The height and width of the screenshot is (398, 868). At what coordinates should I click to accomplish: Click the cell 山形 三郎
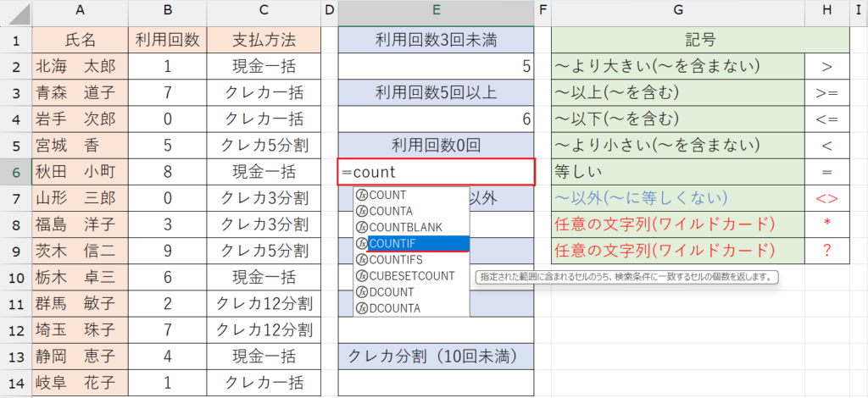click(x=81, y=198)
